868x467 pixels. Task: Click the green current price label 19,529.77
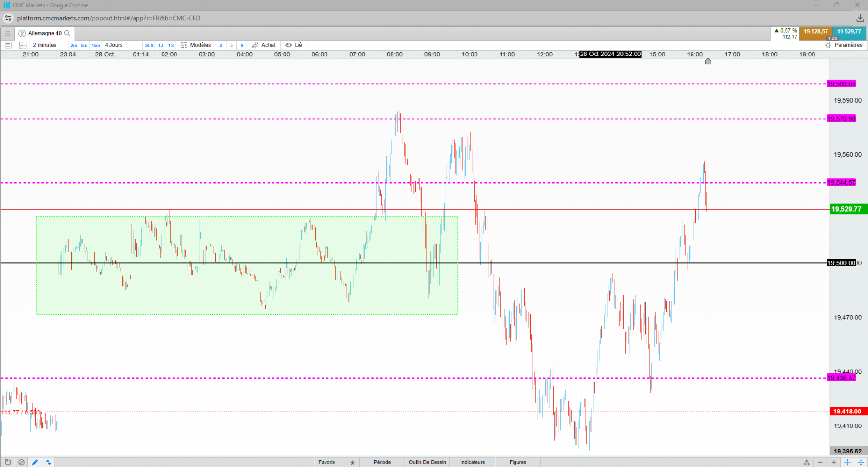tap(848, 209)
